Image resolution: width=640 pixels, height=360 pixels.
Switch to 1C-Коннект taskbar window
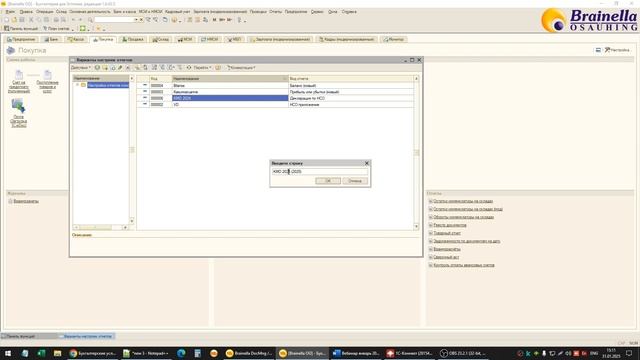[409, 353]
